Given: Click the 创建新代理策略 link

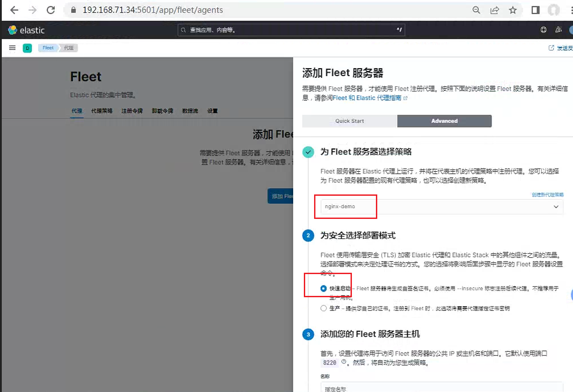Looking at the screenshot, I should pos(548,194).
